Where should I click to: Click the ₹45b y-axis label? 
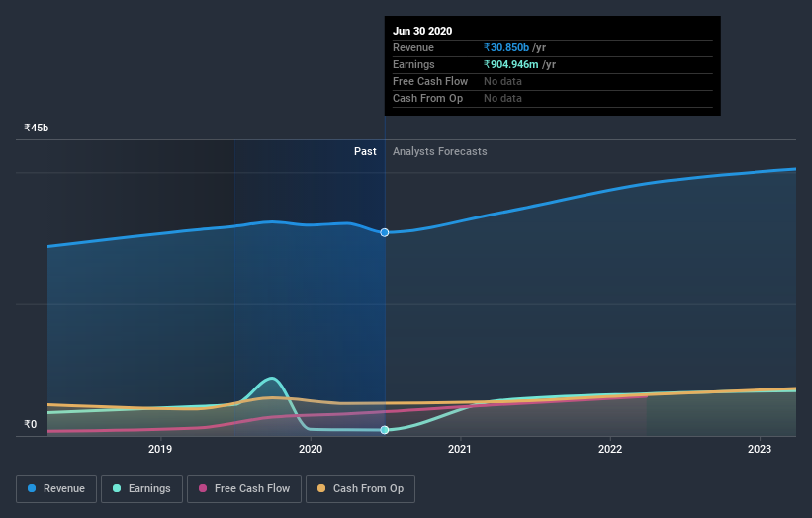(x=37, y=128)
